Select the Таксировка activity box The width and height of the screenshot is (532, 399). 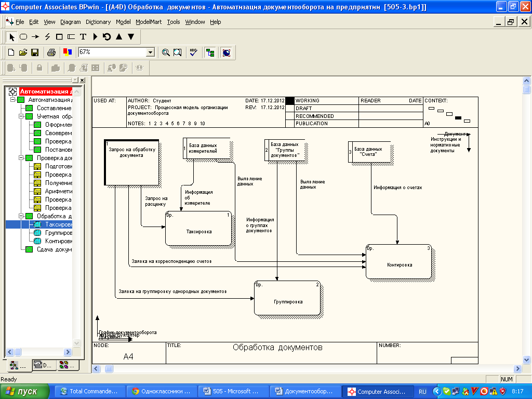(x=198, y=229)
